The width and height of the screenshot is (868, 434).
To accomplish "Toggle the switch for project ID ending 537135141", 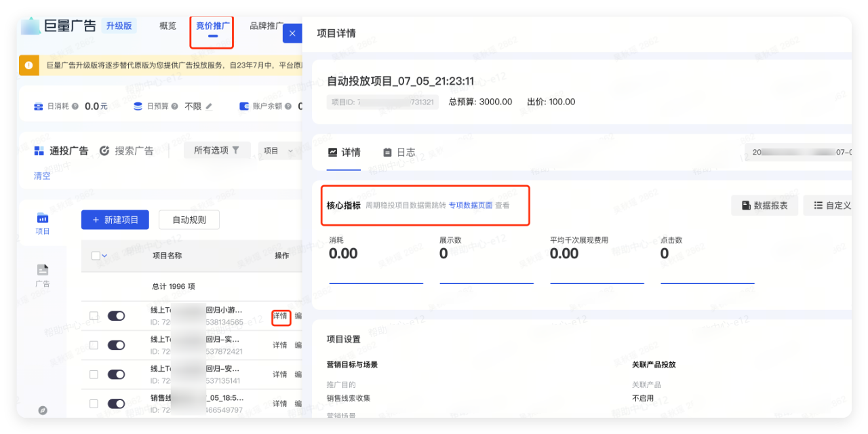I will coord(117,374).
